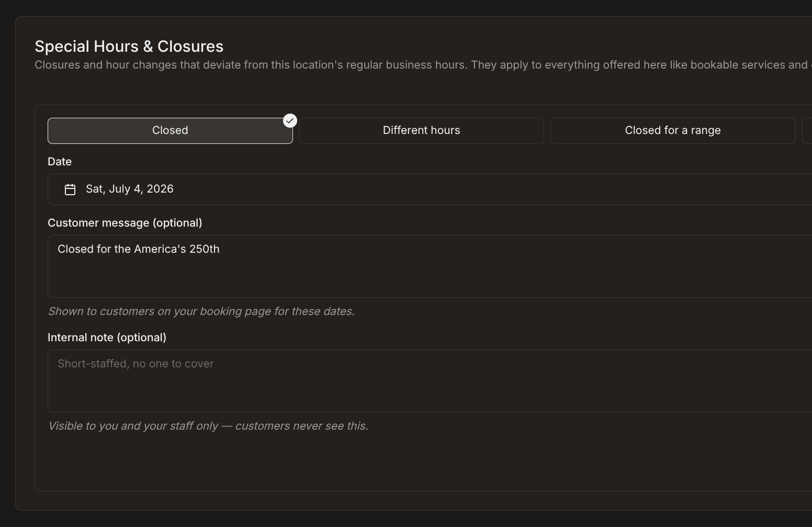Place cursor after 'America's 250th' text

click(x=221, y=249)
